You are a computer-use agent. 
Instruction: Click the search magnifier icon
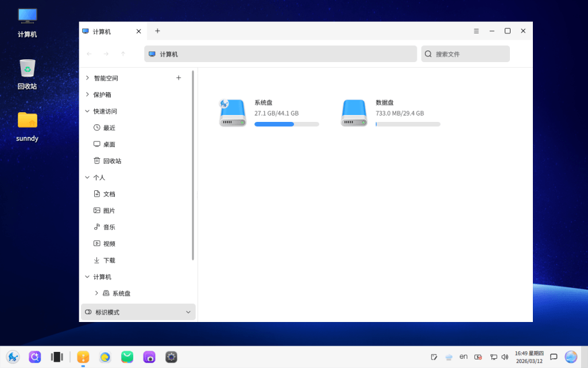click(x=428, y=54)
